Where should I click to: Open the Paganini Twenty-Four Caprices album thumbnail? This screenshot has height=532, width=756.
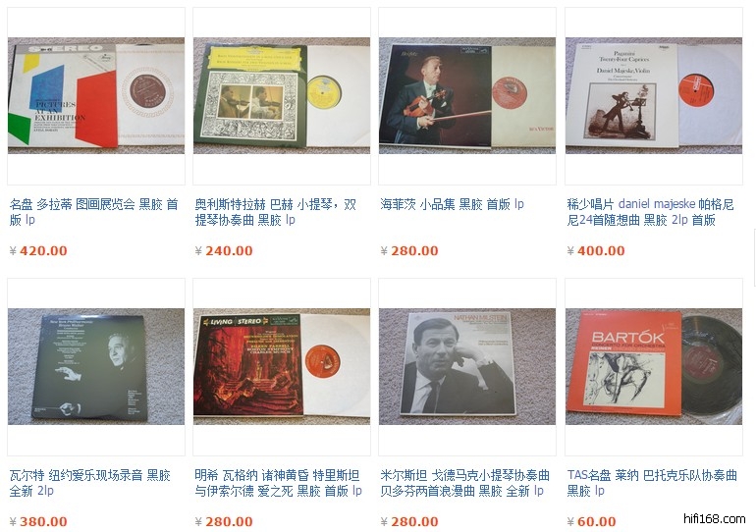653,96
